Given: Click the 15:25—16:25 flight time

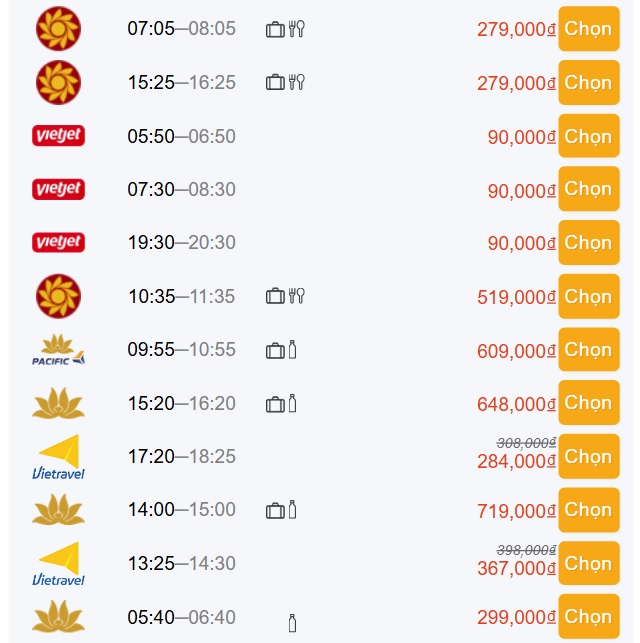Looking at the screenshot, I should pos(181,83).
